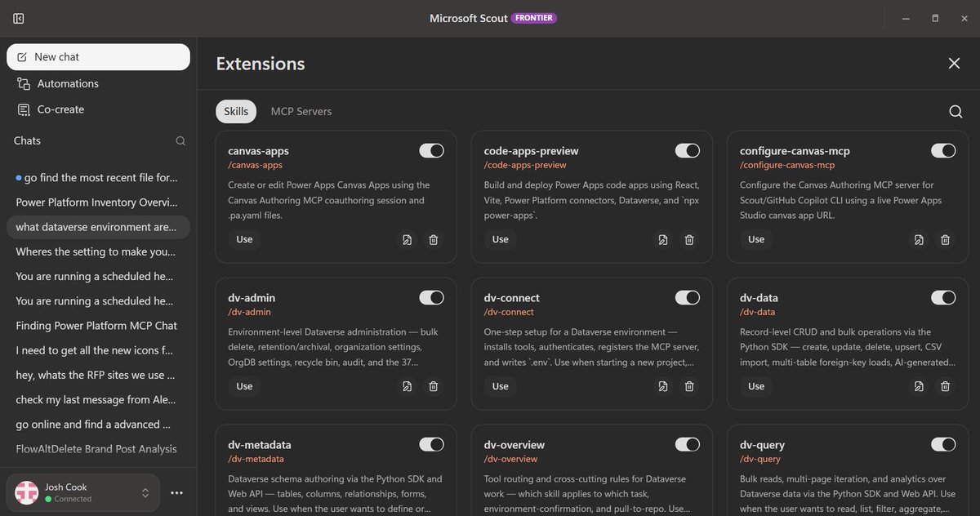Use the code-apps-preview skill
This screenshot has height=516, width=980.
(x=501, y=239)
